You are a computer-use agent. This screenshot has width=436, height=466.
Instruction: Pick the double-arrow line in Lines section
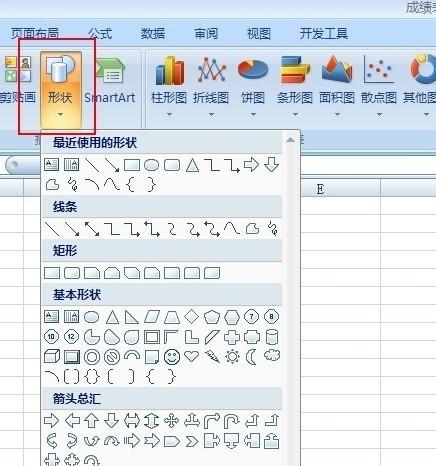pyautogui.click(x=92, y=229)
